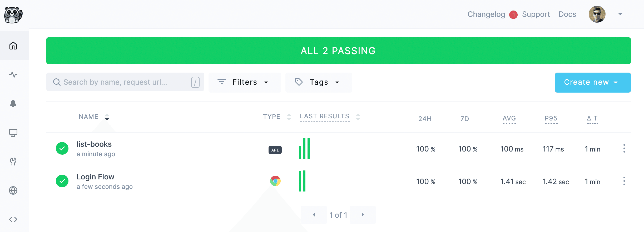Expand the Tags dropdown

coord(319,82)
